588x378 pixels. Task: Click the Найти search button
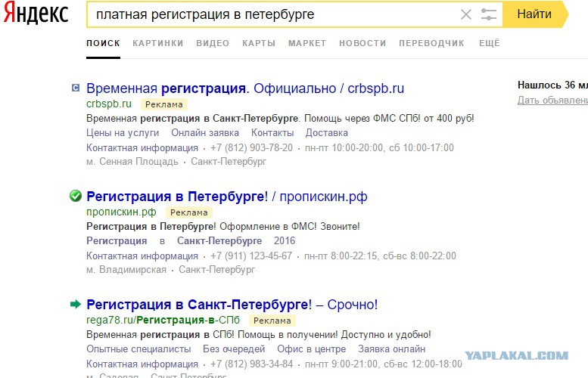point(535,14)
